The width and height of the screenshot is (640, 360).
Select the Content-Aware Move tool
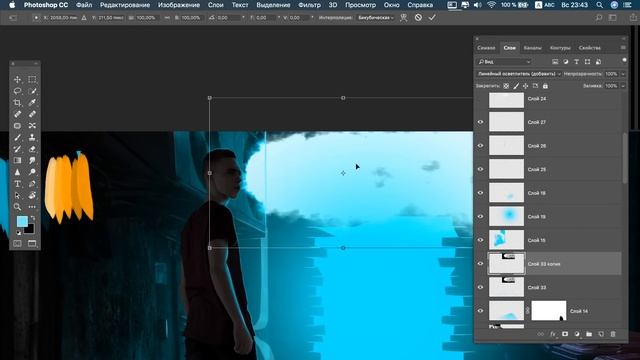click(32, 126)
